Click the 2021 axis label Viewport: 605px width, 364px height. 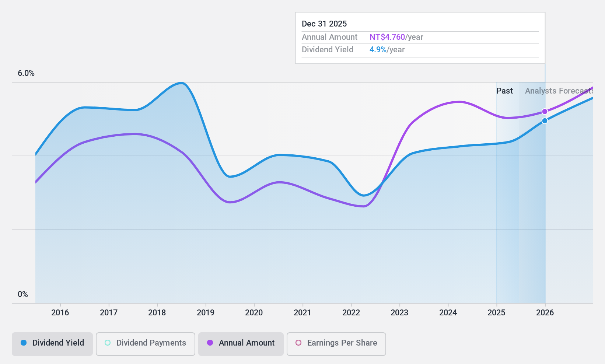point(302,313)
